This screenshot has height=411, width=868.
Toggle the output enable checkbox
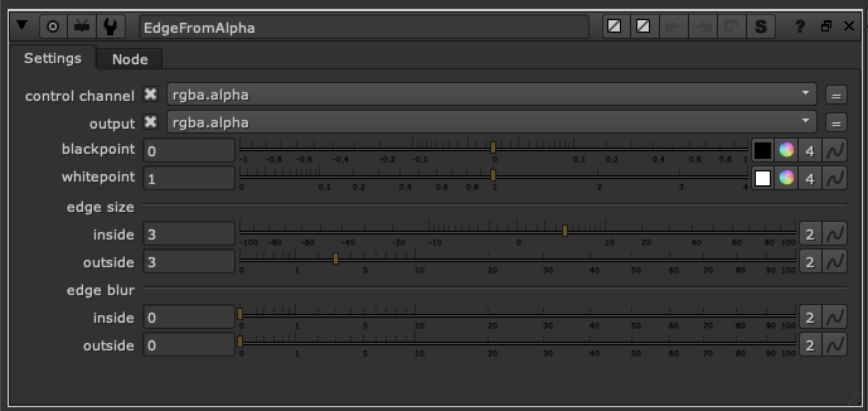pyautogui.click(x=151, y=122)
